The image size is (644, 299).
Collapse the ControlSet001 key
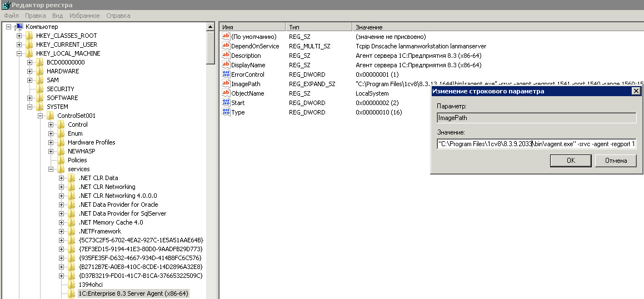coord(40,116)
